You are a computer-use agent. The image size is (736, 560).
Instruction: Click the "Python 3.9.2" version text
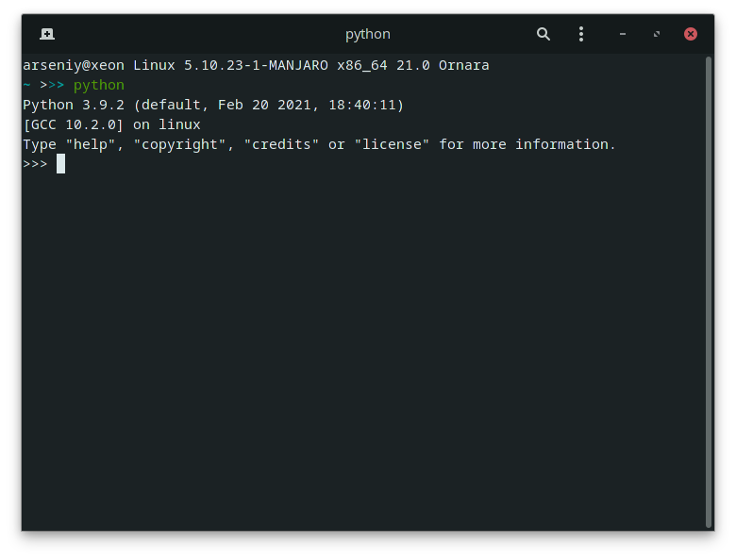click(74, 105)
